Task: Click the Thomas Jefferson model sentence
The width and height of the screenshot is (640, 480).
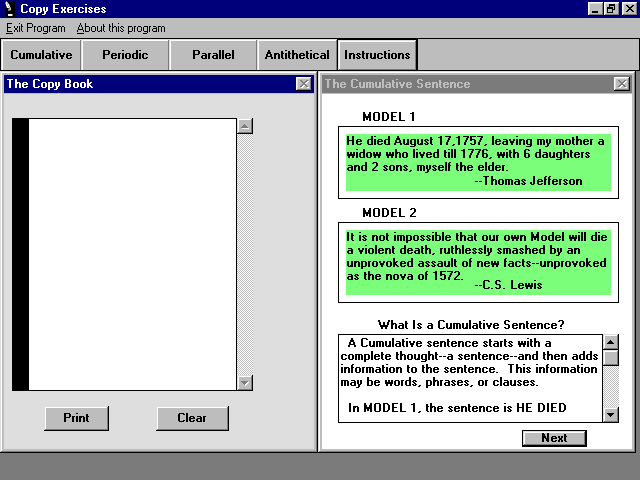Action: tap(477, 161)
